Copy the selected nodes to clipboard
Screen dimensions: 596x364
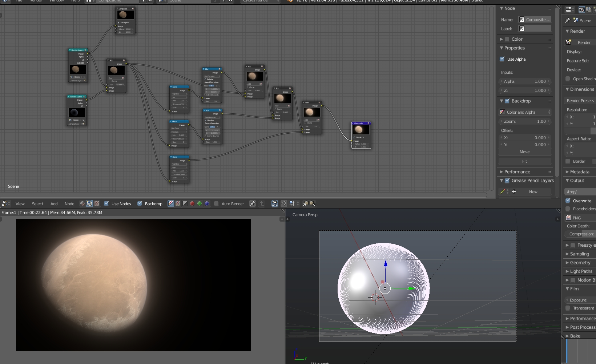point(306,204)
